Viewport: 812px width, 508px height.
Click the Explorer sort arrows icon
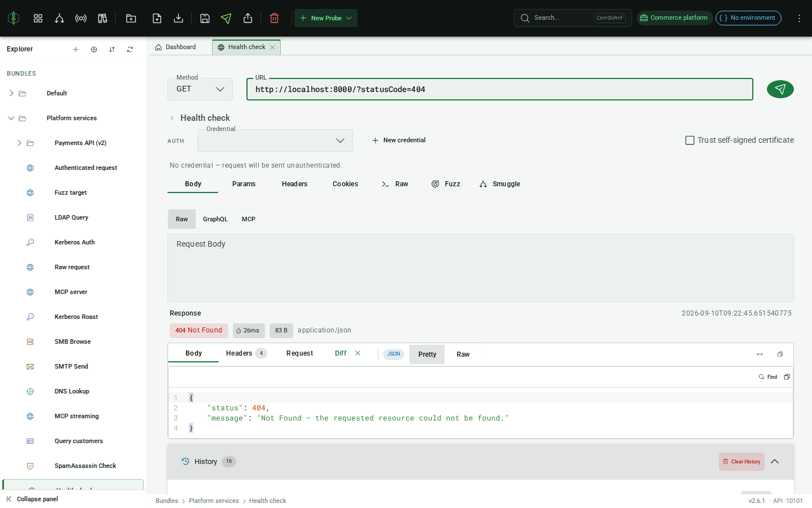click(112, 49)
